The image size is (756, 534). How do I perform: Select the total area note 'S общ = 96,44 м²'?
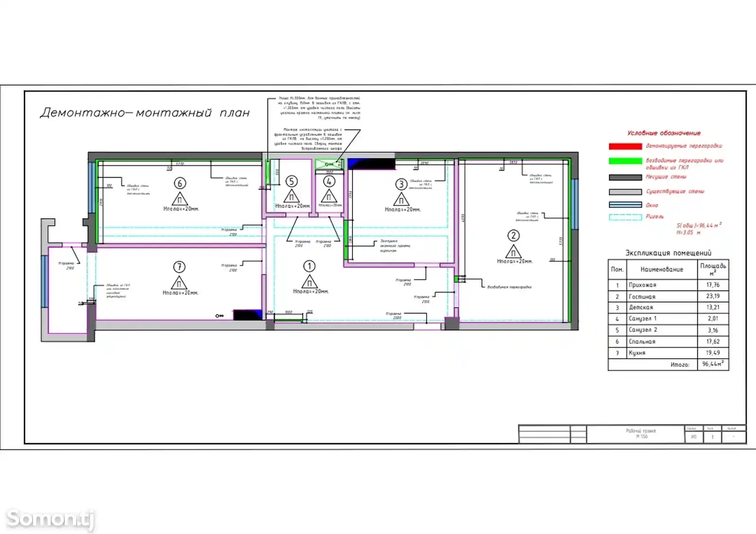[699, 225]
